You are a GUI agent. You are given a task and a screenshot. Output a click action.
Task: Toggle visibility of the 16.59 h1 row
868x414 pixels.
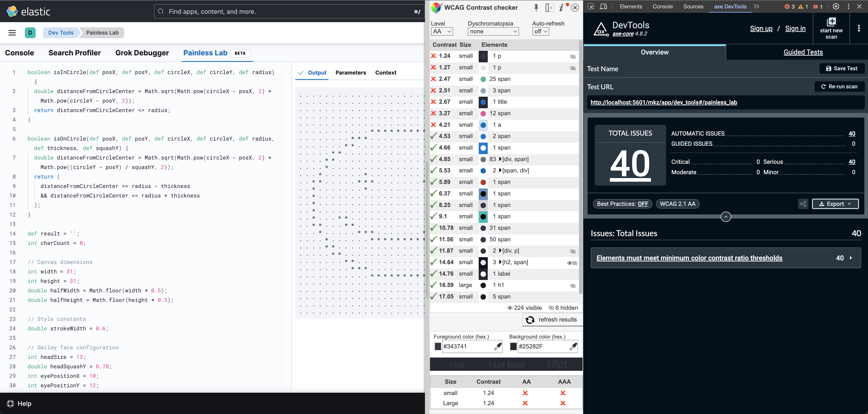point(572,286)
